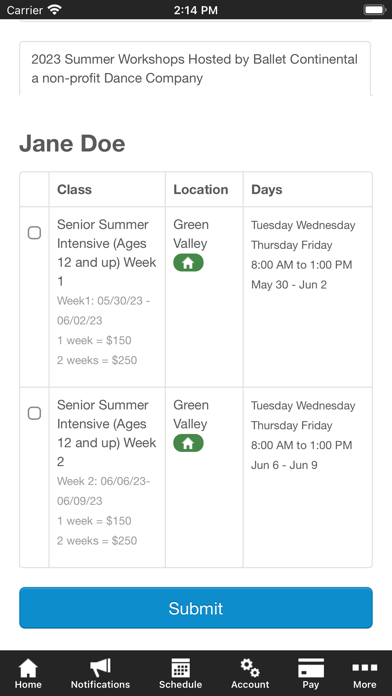392x696 pixels.
Task: Open the Pay card icon
Action: (311, 668)
